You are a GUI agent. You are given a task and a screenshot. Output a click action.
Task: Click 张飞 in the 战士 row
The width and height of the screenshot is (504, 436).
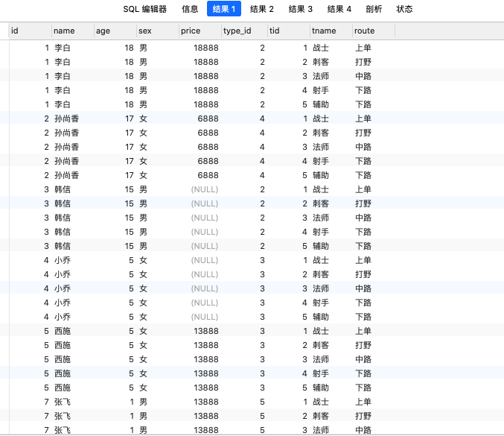[63, 402]
